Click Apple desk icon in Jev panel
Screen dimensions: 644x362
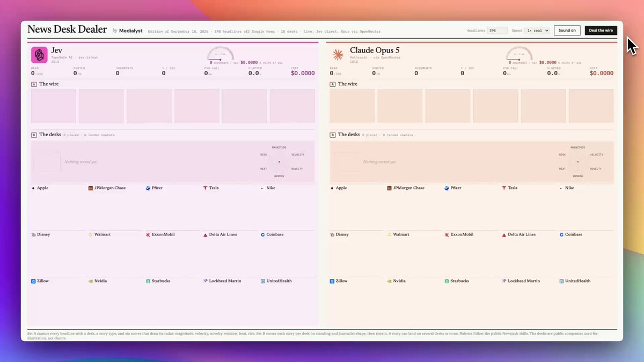pyautogui.click(x=33, y=188)
